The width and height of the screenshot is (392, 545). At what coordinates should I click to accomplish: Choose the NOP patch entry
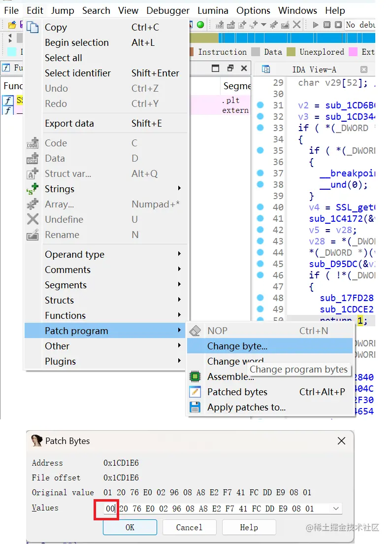coord(270,331)
